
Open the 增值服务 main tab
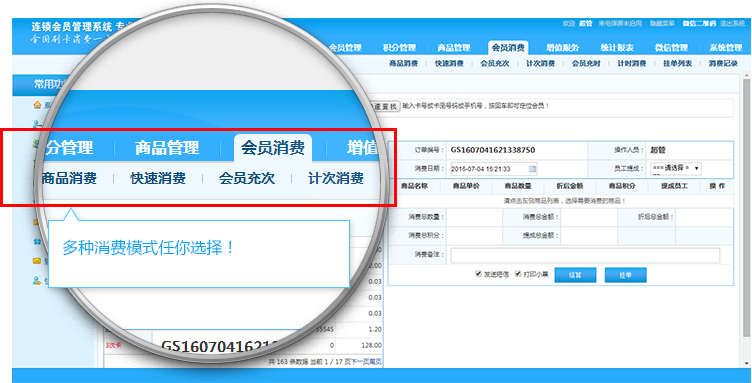coord(563,47)
